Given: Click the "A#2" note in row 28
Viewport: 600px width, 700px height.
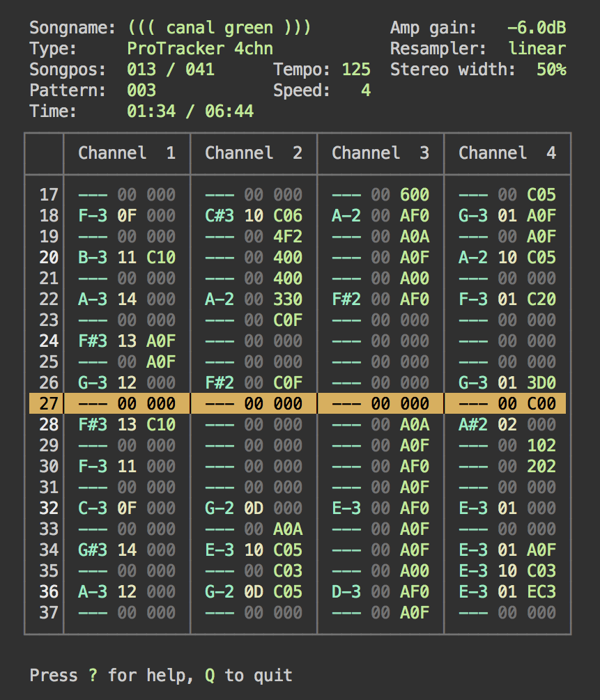Looking at the screenshot, I should point(473,425).
